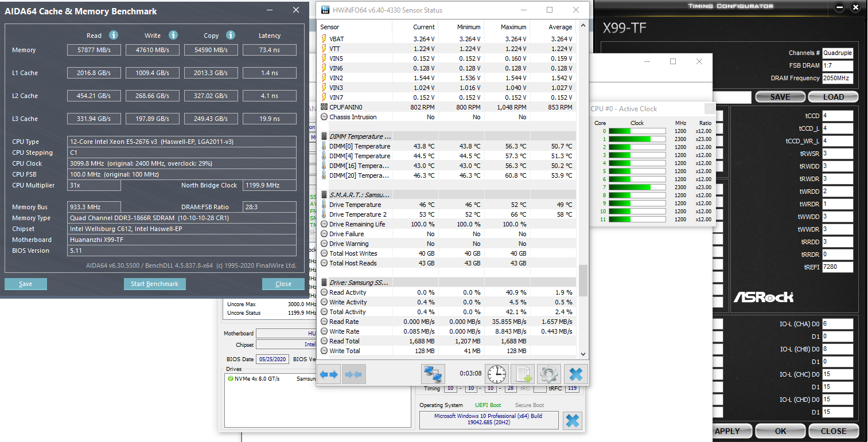Click the CPU Type value in AIDA64
Viewport: 868px width, 442px height.
tap(182, 142)
